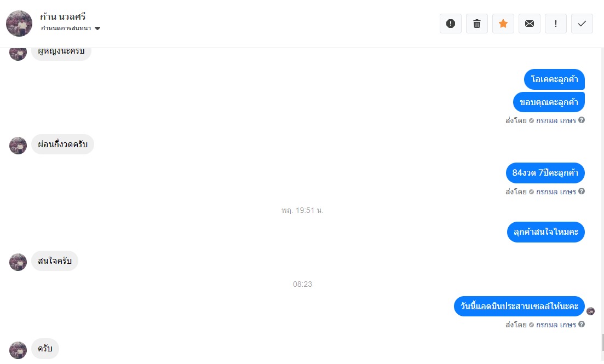This screenshot has width=604, height=364.
Task: Mark conversation done with the checkmark icon
Action: (582, 24)
